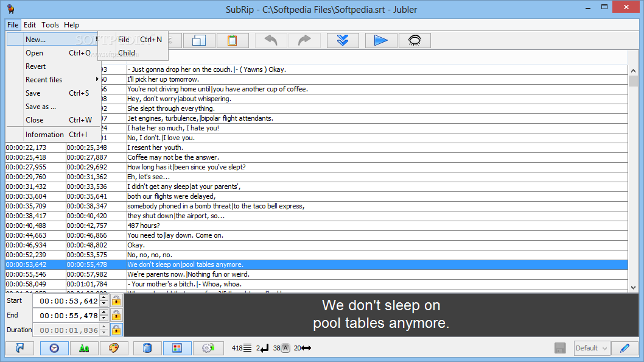This screenshot has width=644, height=362.
Task: Open the File menu
Action: (x=13, y=24)
